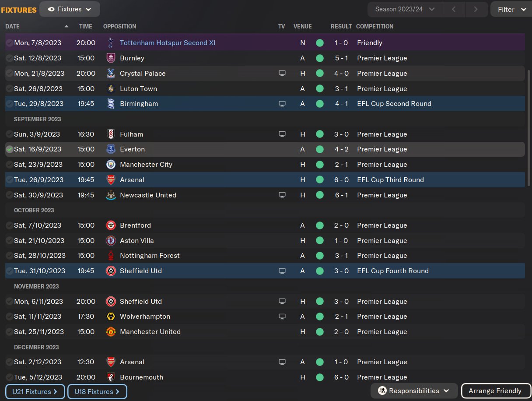532x401 pixels.
Task: Open U21 Fixtures
Action: coord(35,391)
